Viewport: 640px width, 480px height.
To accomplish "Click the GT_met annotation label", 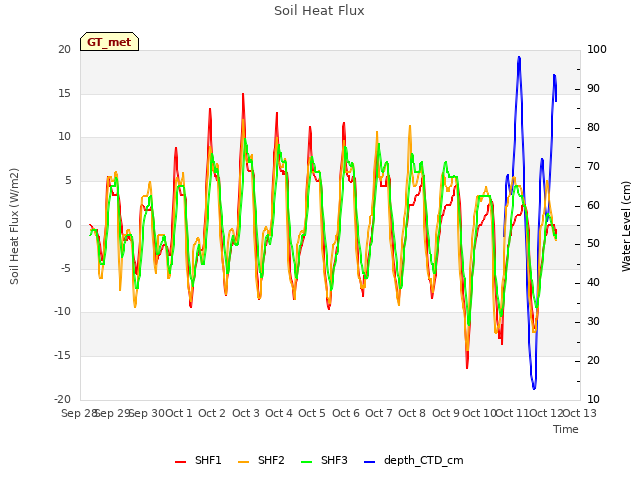I will [109, 42].
